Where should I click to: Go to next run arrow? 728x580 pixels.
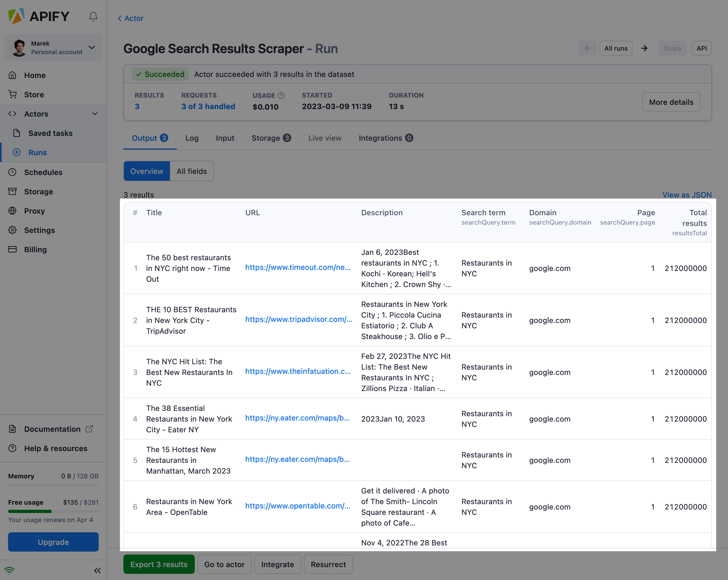click(644, 48)
